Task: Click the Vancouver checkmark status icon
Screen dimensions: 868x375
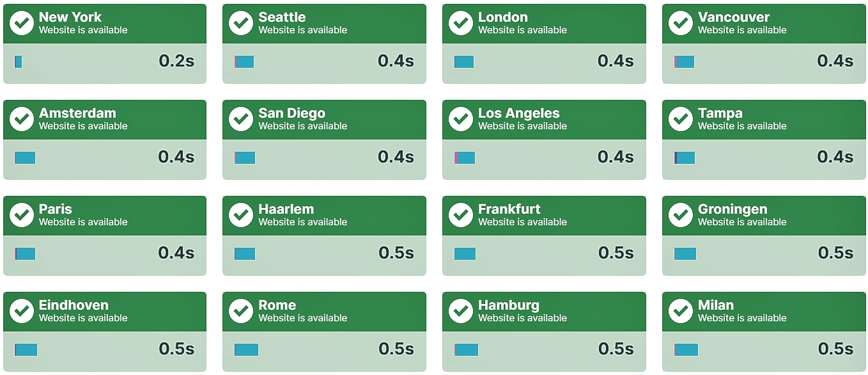Action: [x=681, y=24]
